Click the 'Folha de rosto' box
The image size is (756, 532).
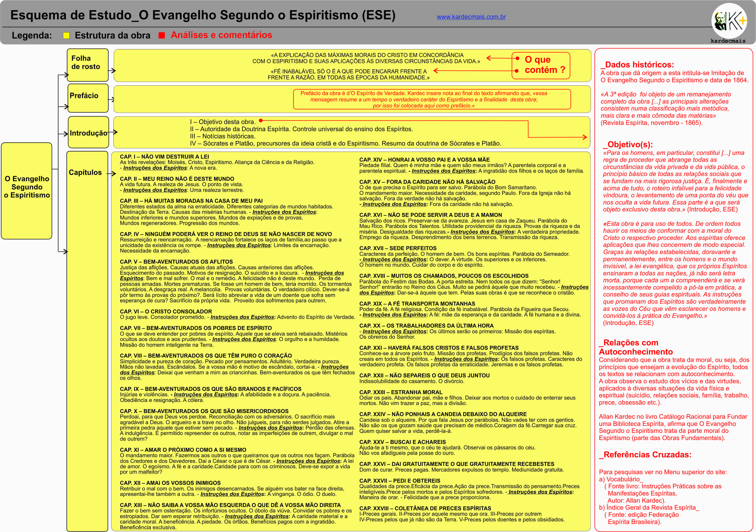tap(88, 65)
